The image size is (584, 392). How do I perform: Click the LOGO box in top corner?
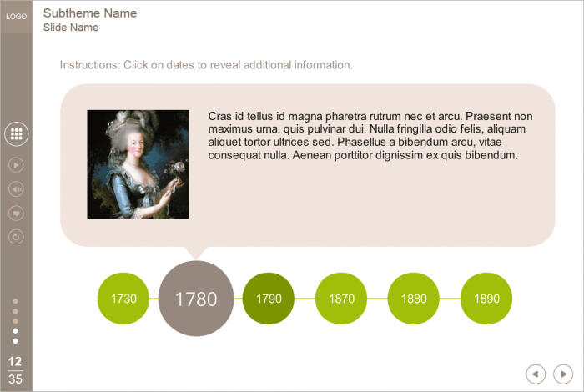pyautogui.click(x=16, y=16)
